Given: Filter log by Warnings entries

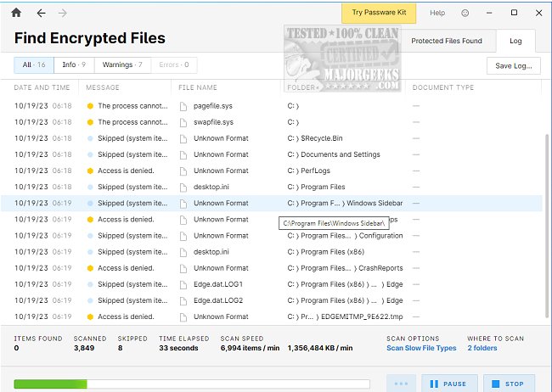Looking at the screenshot, I should pyautogui.click(x=122, y=65).
